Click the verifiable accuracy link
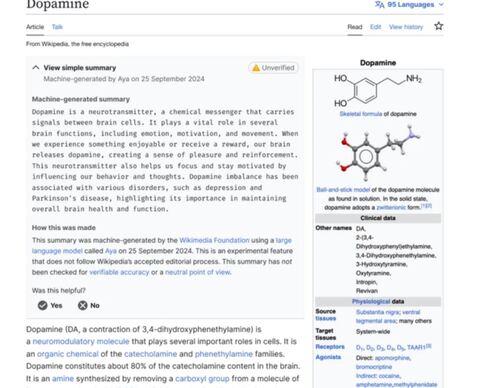 [119, 272]
